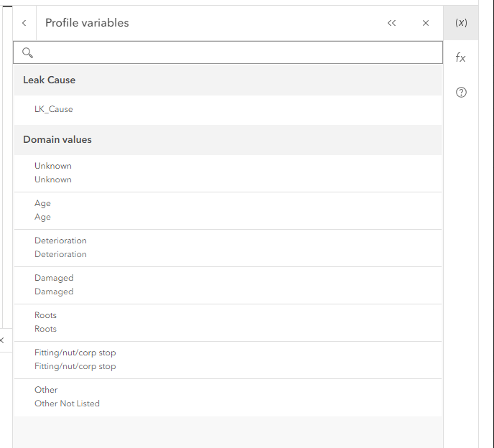Viewport: 494px width, 448px height.
Task: Click the Domain values section header
Action: tap(57, 140)
